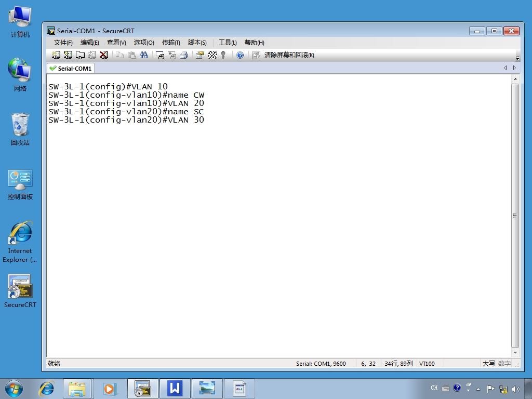
Task: Click the Public Key Assistant key icon
Action: pos(223,55)
